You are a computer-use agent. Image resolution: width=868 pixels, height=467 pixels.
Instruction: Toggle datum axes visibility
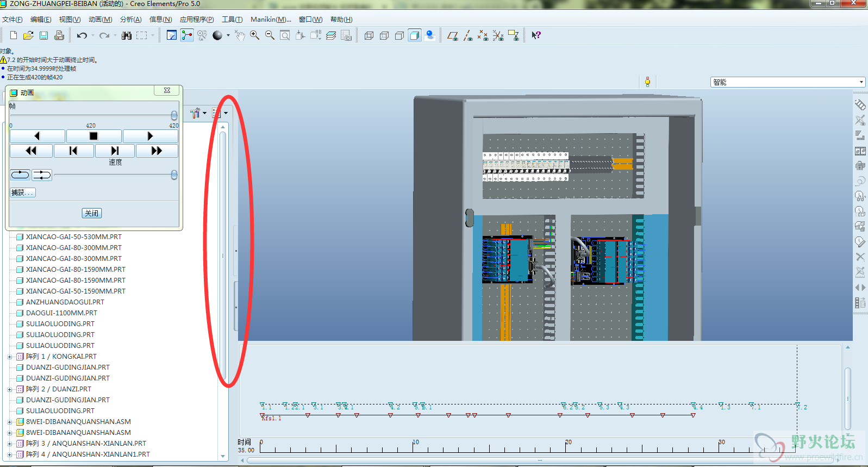(467, 35)
